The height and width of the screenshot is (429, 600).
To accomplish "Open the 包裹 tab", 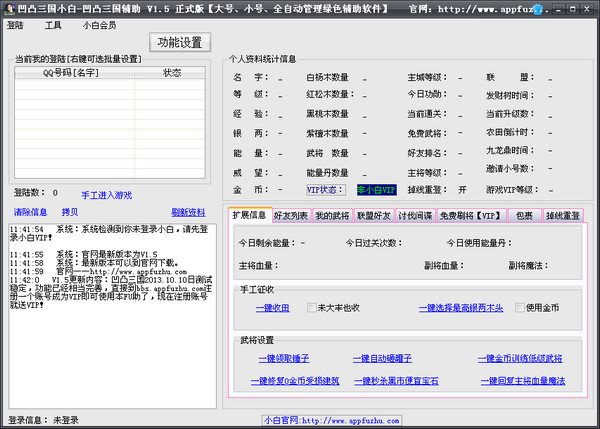I will pyautogui.click(x=524, y=216).
